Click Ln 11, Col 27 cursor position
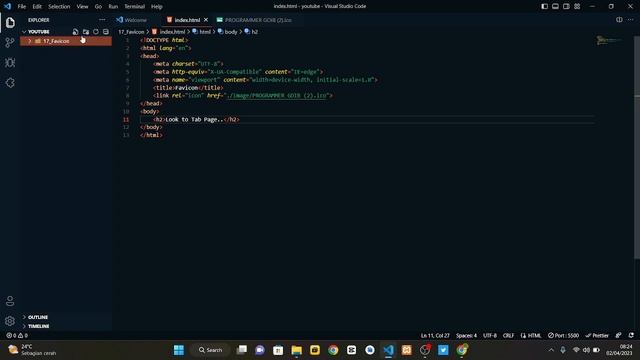 tap(435, 335)
